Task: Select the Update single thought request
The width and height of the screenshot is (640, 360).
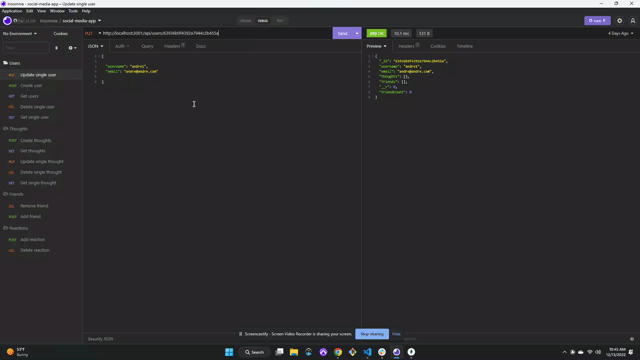Action: (41, 162)
